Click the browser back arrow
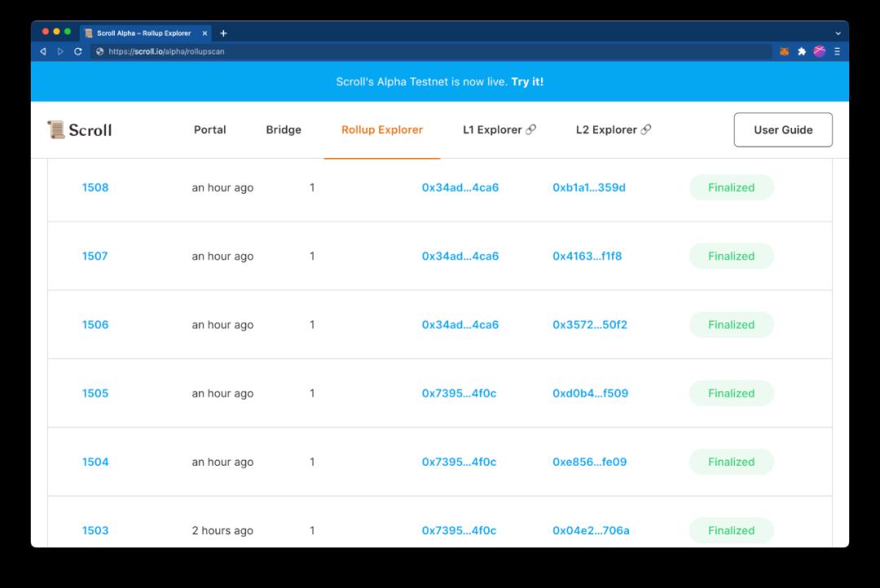880x588 pixels. 43,51
